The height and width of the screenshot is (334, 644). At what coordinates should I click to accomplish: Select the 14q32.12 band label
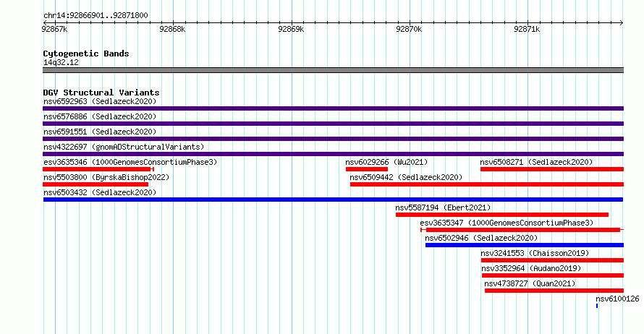pyautogui.click(x=61, y=62)
